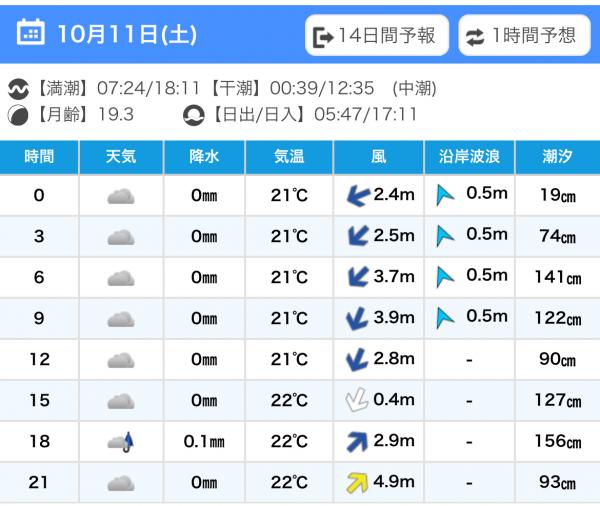Click the 天気 column header

pos(121,156)
